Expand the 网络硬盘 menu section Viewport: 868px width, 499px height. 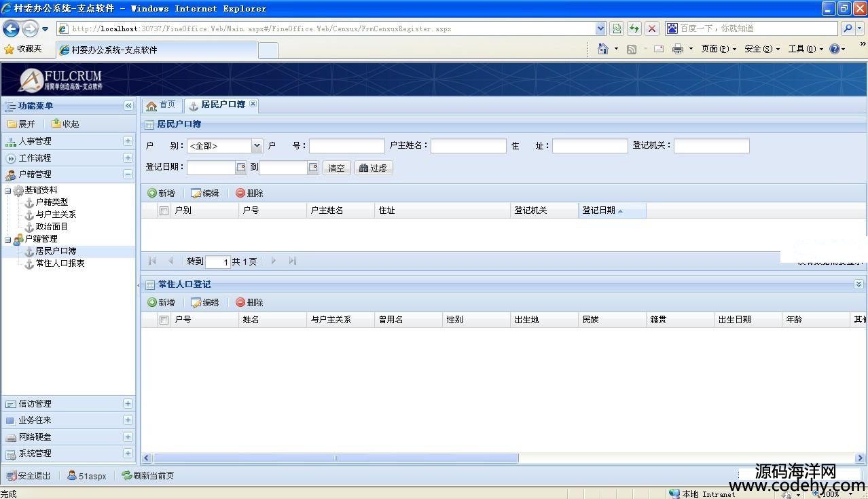[x=128, y=437]
